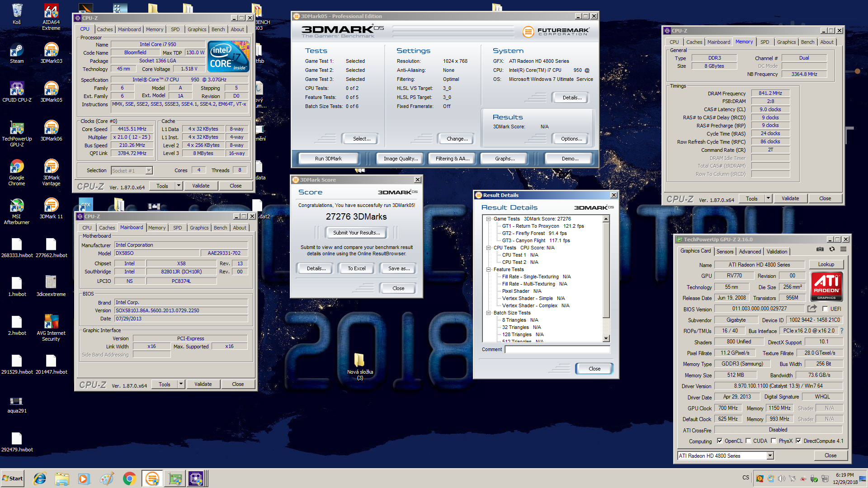Open the AVG Internet Security desktop icon
Screen dimensions: 868x488
[x=51, y=328]
